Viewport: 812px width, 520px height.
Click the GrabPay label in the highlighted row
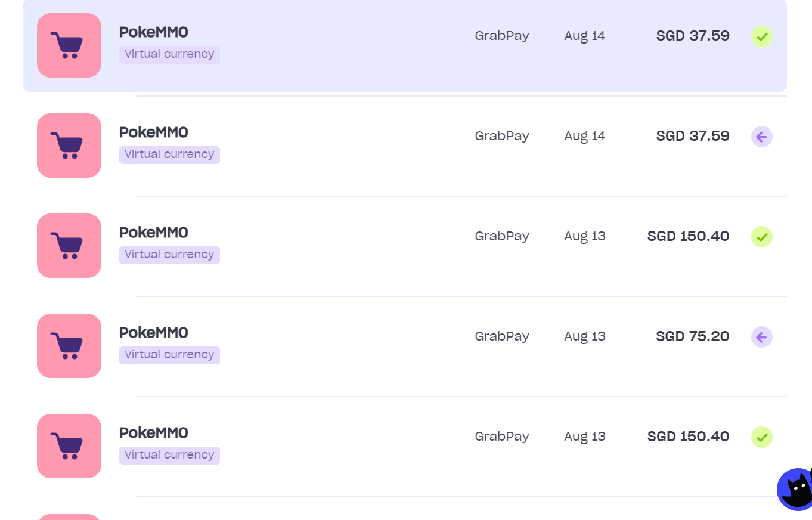[x=502, y=36]
